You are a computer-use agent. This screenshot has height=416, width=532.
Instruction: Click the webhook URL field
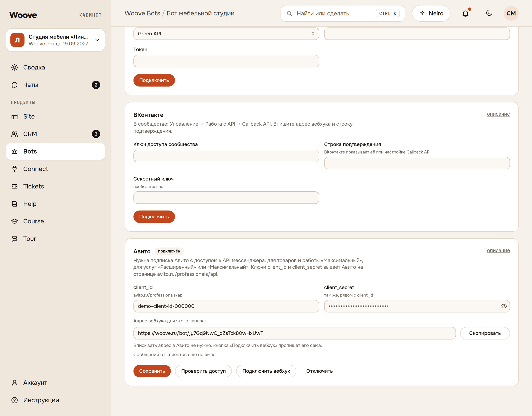tap(294, 333)
